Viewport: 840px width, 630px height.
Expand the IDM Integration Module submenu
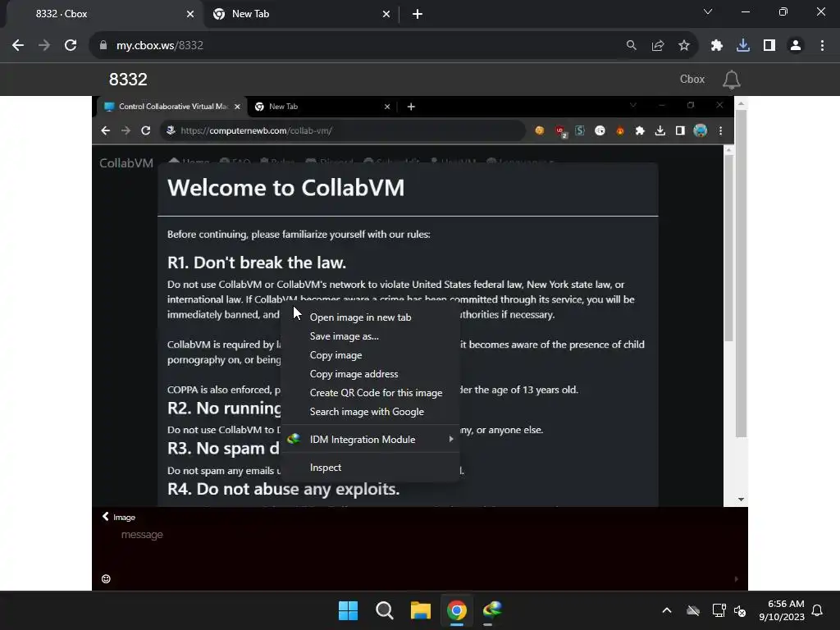(370, 440)
